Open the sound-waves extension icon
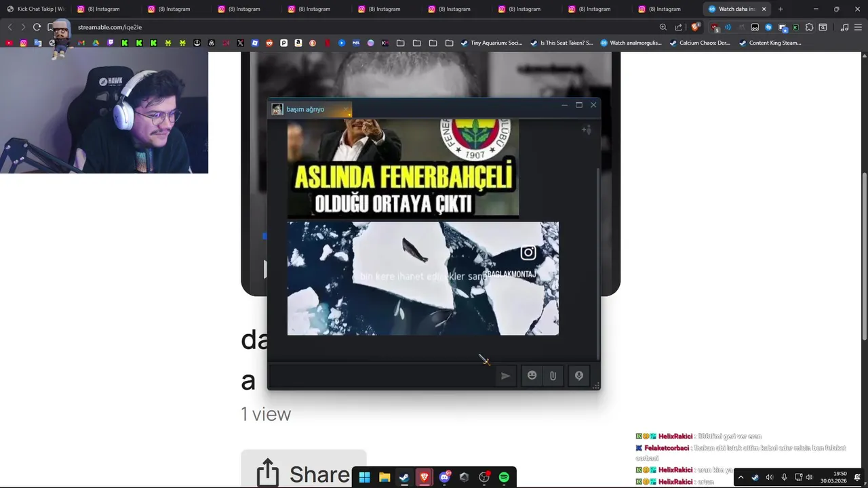Image resolution: width=868 pixels, height=488 pixels. pyautogui.click(x=728, y=27)
